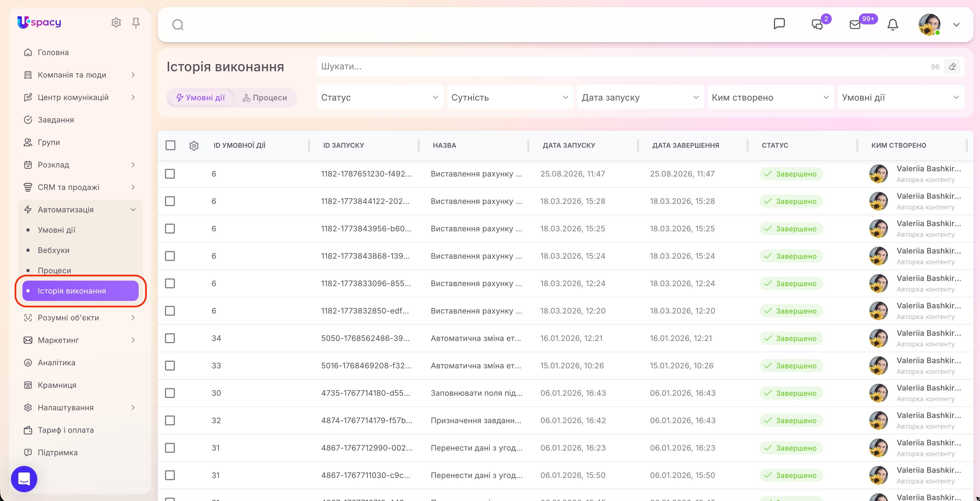Click the Uspacy logo
The height and width of the screenshot is (501, 980).
[39, 22]
